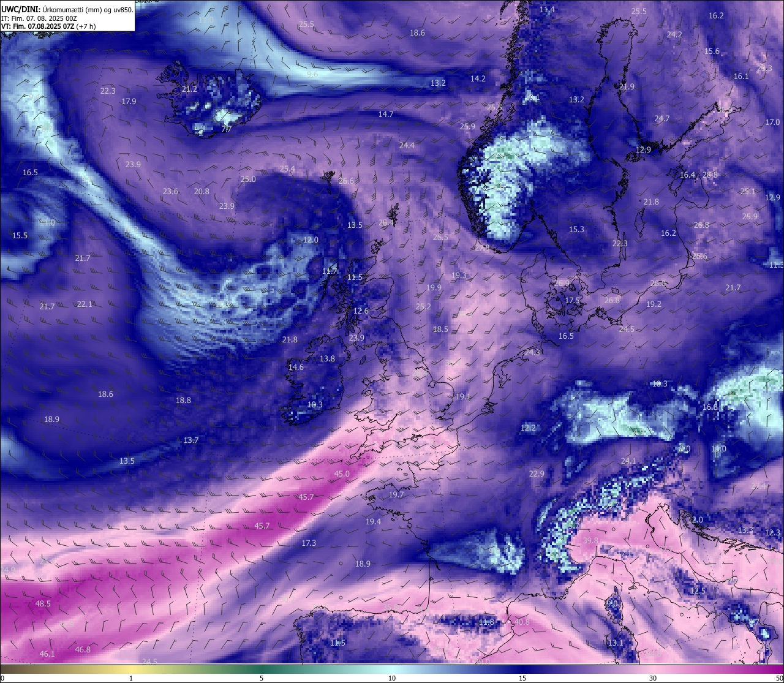The height and width of the screenshot is (683, 784).
Task: Click the 24.3 map value
Action: pyautogui.click(x=532, y=353)
